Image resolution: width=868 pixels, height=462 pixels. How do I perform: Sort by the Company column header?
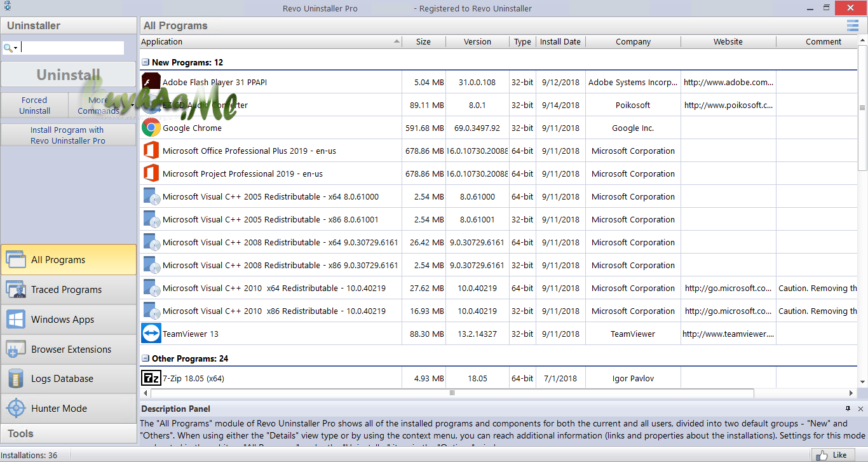pos(634,42)
